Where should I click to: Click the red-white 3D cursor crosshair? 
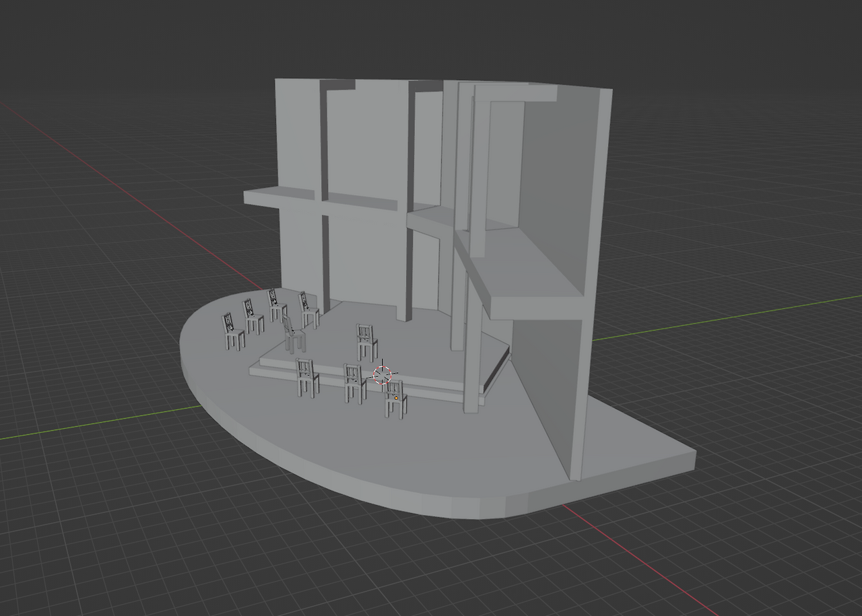point(383,374)
